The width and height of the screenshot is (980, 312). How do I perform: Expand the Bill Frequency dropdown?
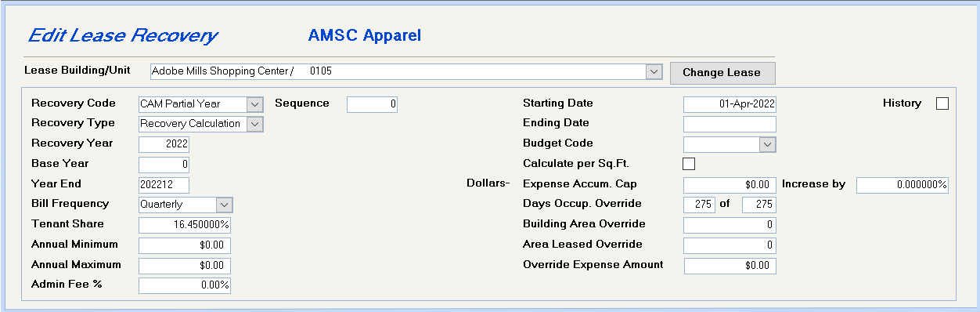[x=225, y=205]
